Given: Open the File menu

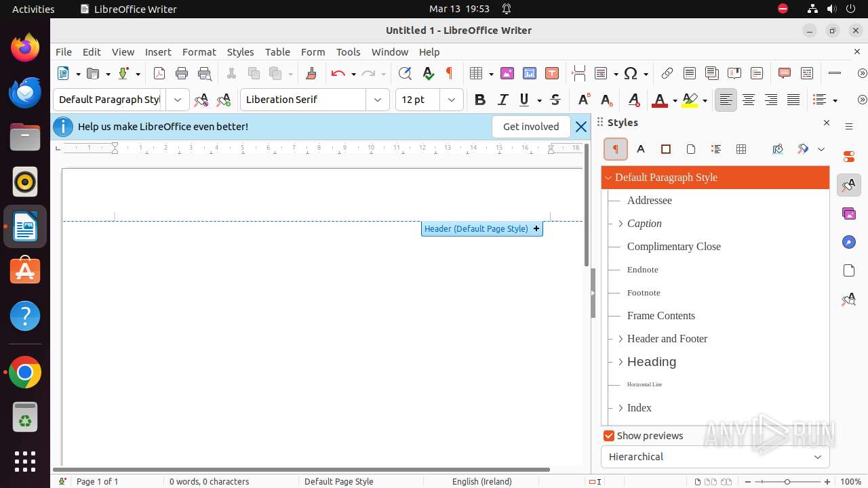Looking at the screenshot, I should tap(64, 52).
